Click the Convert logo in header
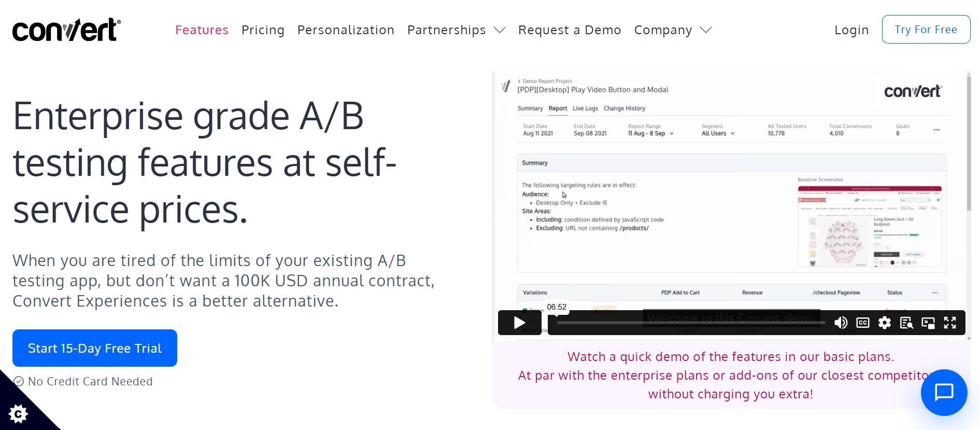This screenshot has width=980, height=430. tap(66, 30)
